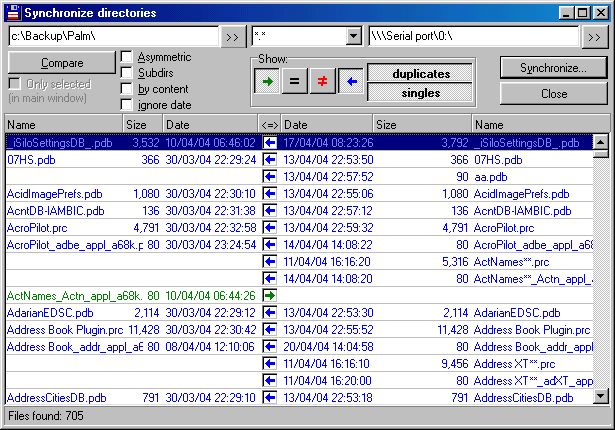Click direction arrow in the AddressXT**.prc row
The height and width of the screenshot is (430, 615).
270,364
